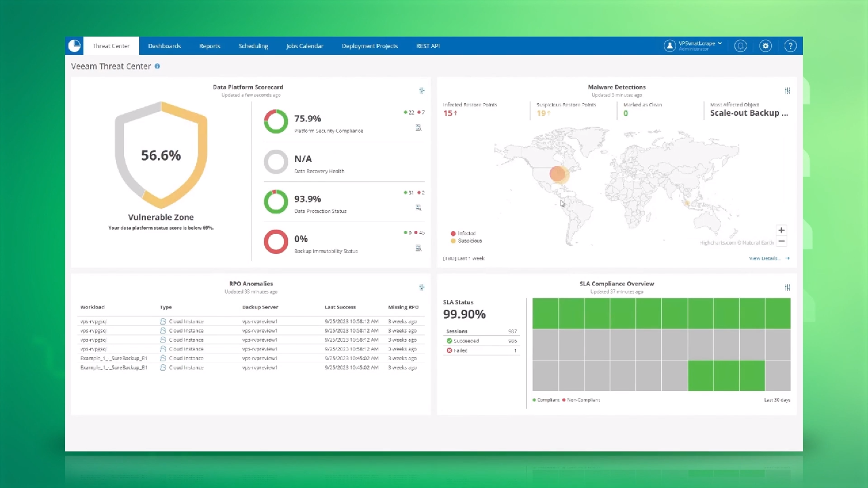
Task: Open the Dashboards tab
Action: [165, 46]
